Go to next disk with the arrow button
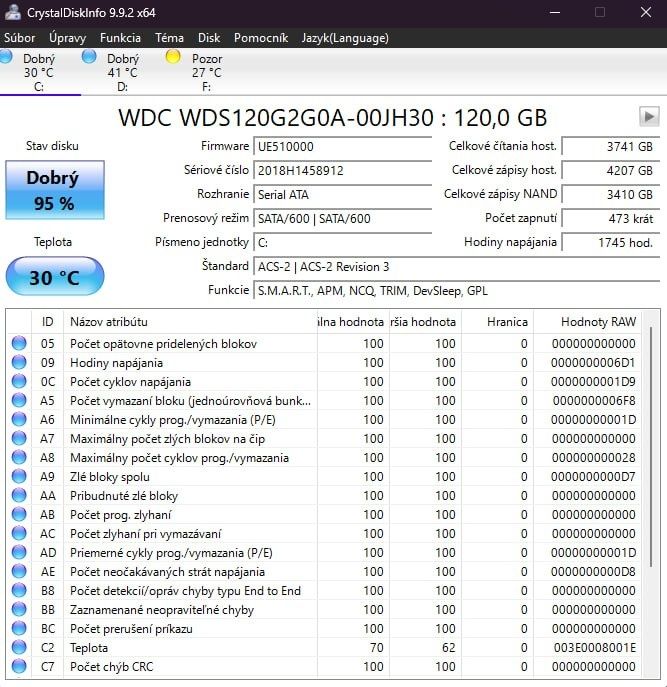 tap(649, 117)
